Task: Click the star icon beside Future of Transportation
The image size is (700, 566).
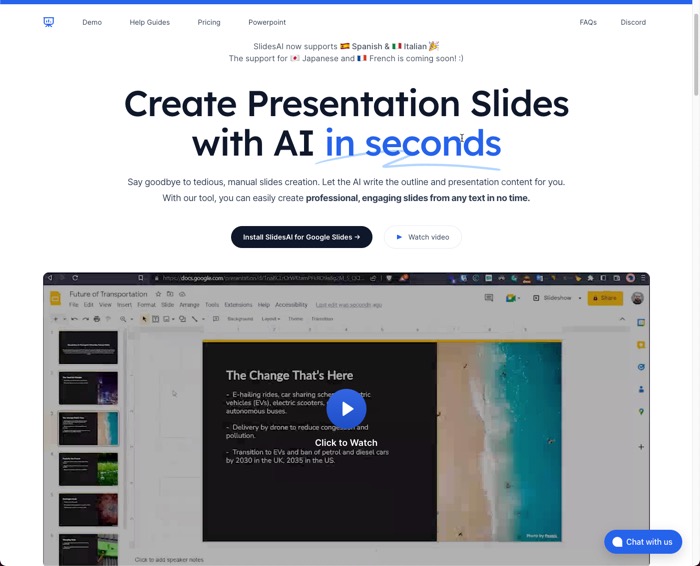Action: coord(158,294)
